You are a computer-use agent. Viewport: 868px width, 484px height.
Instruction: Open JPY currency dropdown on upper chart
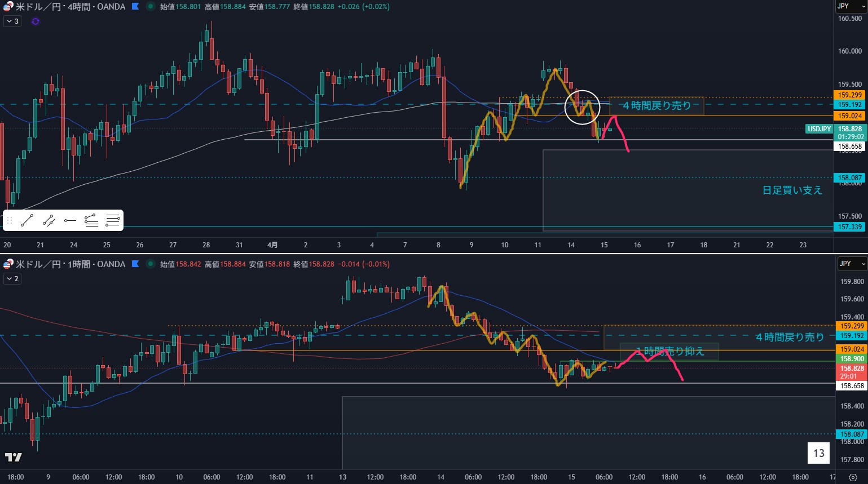click(x=850, y=6)
